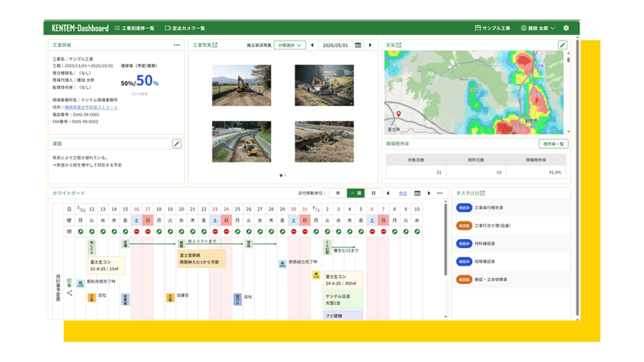Open 天気 external link icon
Image resolution: width=644 pixels, height=362 pixels.
point(399,45)
